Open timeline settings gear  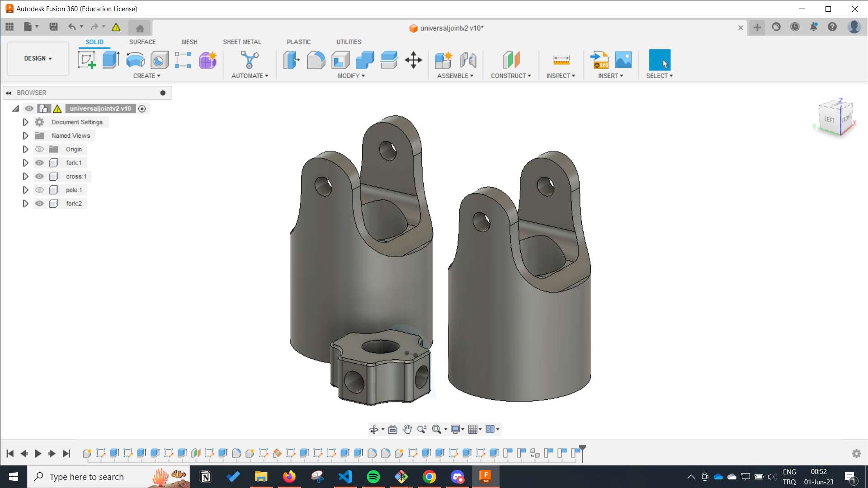click(856, 453)
